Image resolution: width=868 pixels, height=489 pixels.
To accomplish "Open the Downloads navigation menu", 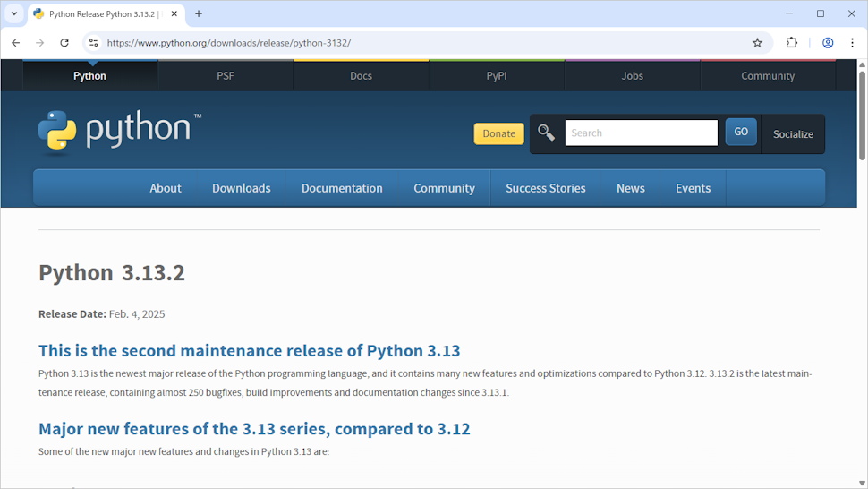I will (x=242, y=188).
